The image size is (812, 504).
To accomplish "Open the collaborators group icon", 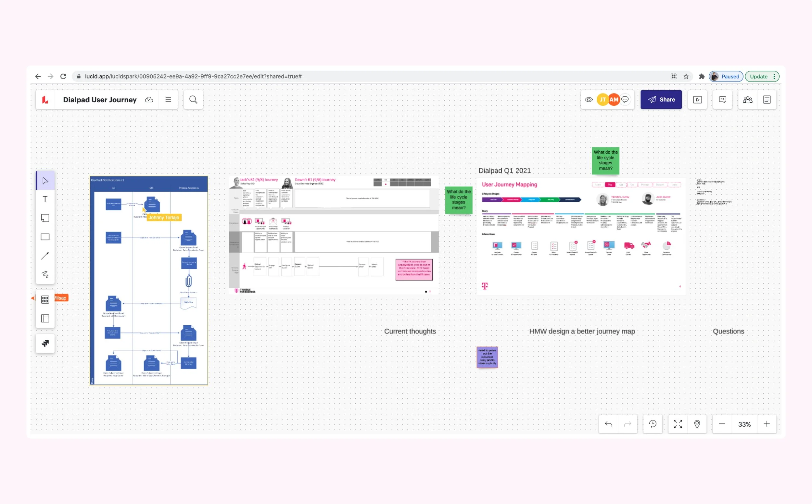I will pyautogui.click(x=748, y=100).
